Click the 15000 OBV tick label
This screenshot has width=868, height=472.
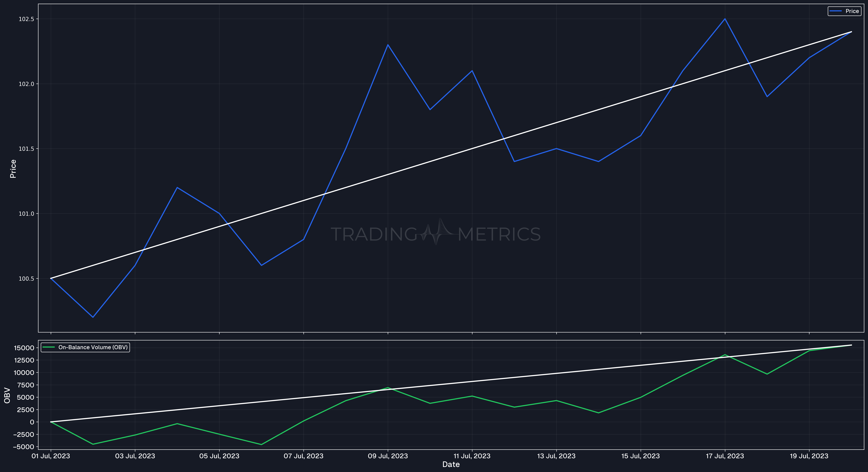tap(24, 348)
